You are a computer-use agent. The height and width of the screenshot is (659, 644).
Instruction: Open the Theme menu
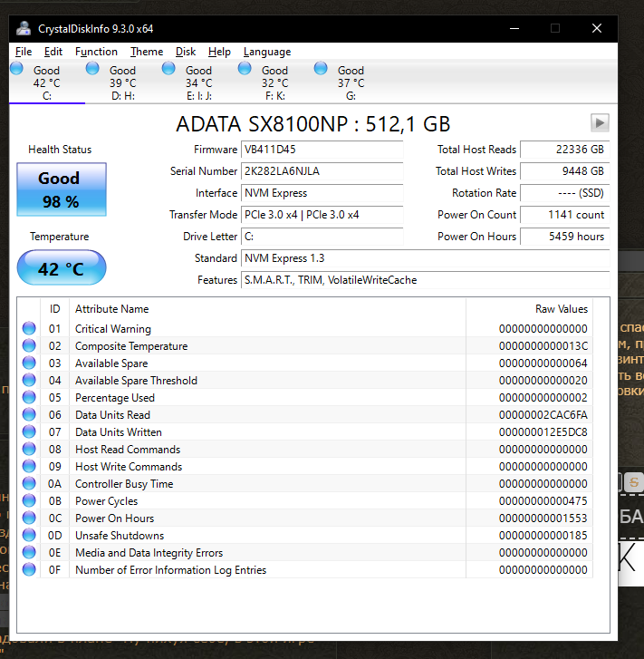click(147, 52)
